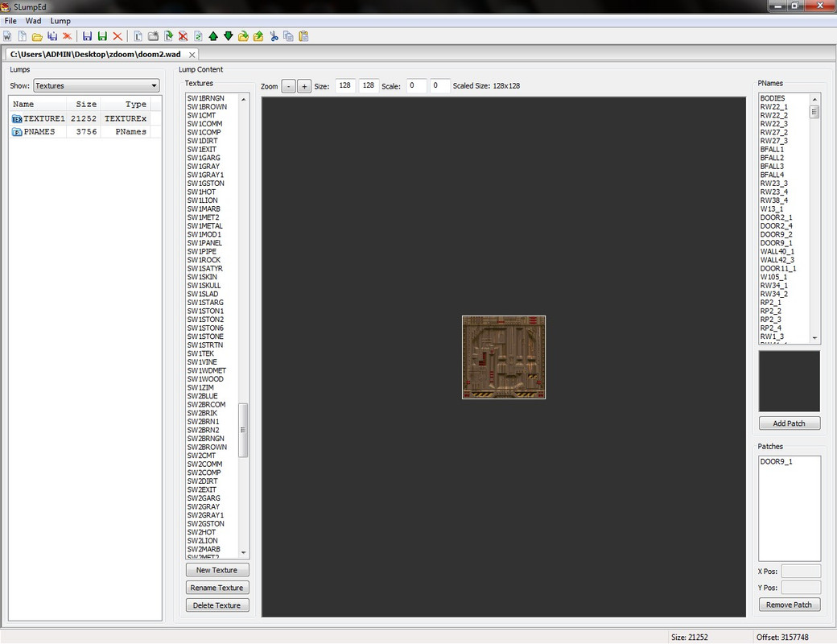The height and width of the screenshot is (644, 837).
Task: Click the save all multiple-disks icon
Action: coord(52,36)
